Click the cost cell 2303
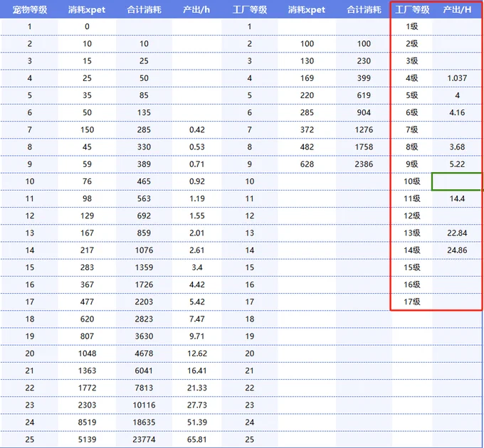Viewport: 484px width, 448px height. tap(87, 405)
